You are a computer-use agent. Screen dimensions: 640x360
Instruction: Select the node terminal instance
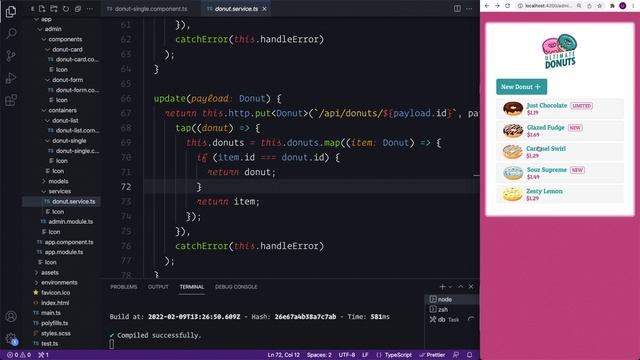click(x=452, y=299)
